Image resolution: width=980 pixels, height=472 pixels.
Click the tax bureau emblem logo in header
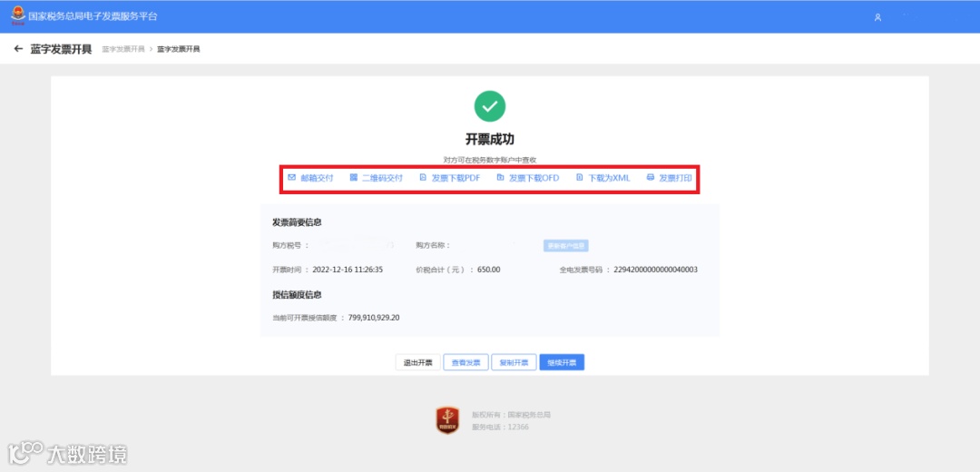click(x=18, y=16)
